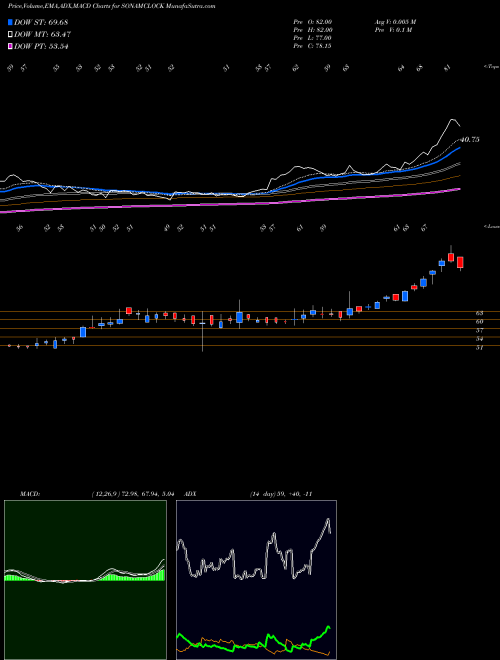Click the 'Pre O: 82.00' open value
The height and width of the screenshot is (660, 500).
coord(313,22)
